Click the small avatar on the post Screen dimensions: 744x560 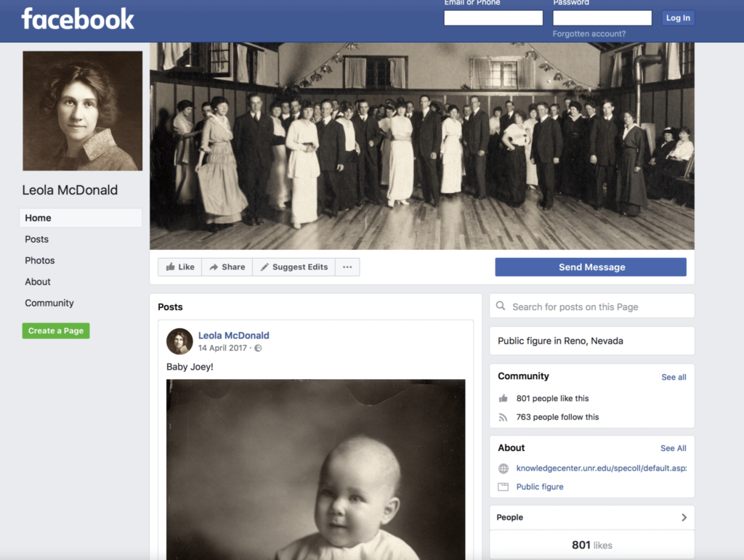179,341
